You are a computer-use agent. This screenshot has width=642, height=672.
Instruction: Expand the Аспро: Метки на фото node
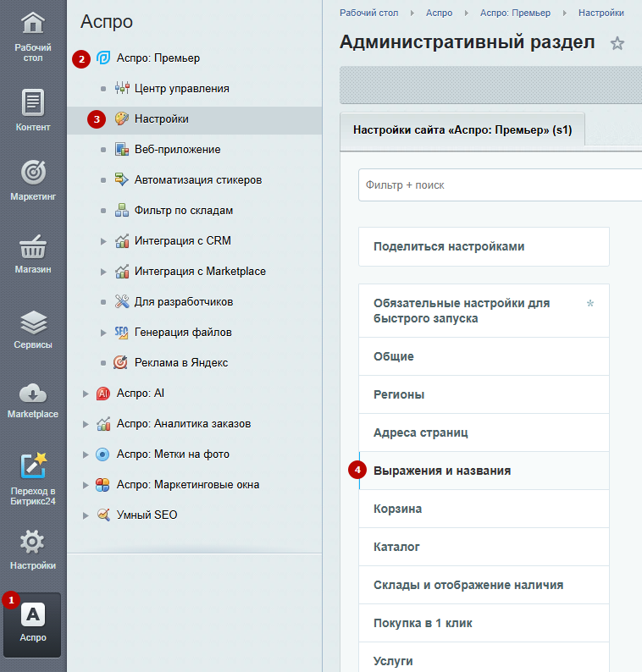(86, 454)
